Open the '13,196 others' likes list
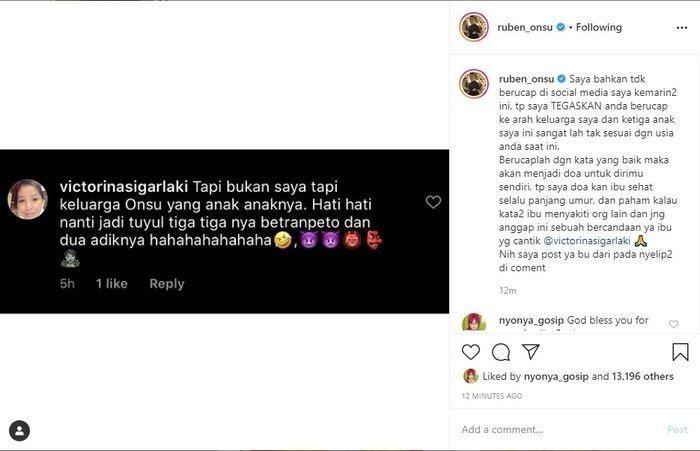This screenshot has height=451, width=700. [x=640, y=377]
